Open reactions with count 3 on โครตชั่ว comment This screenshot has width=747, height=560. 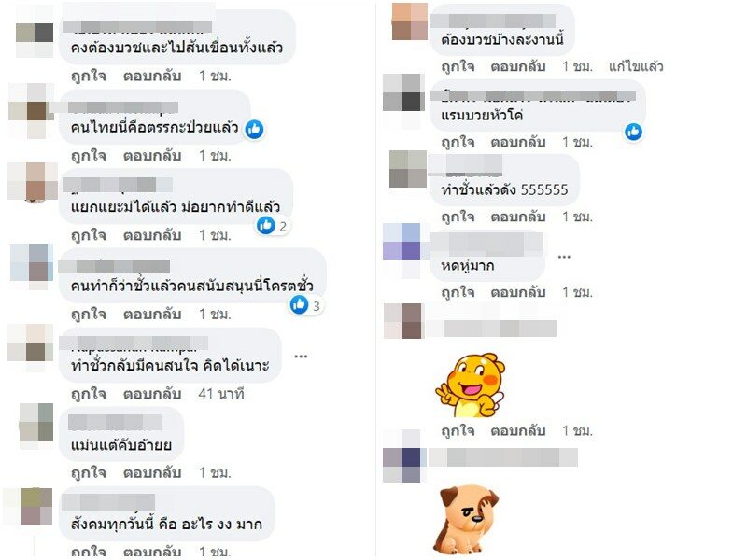[x=306, y=305]
